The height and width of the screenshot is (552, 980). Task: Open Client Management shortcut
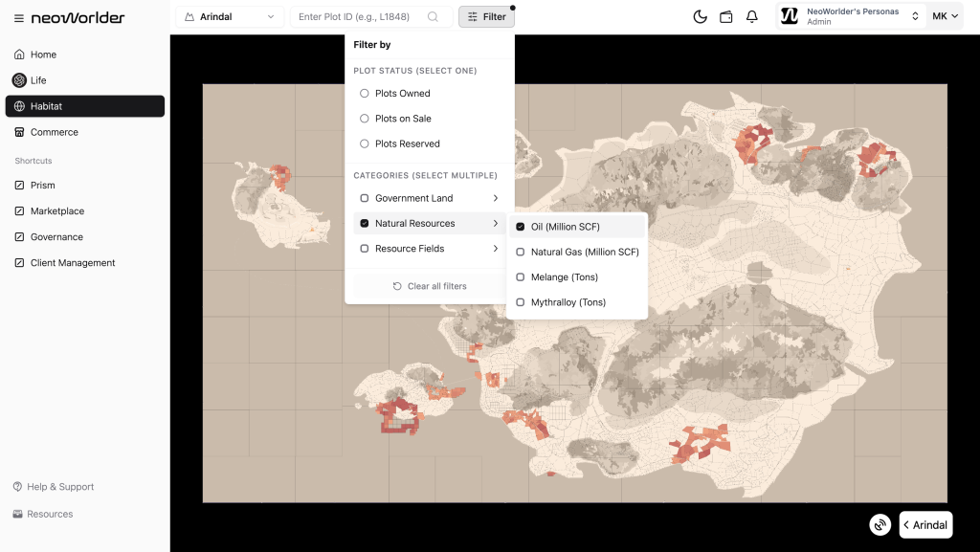pos(85,263)
